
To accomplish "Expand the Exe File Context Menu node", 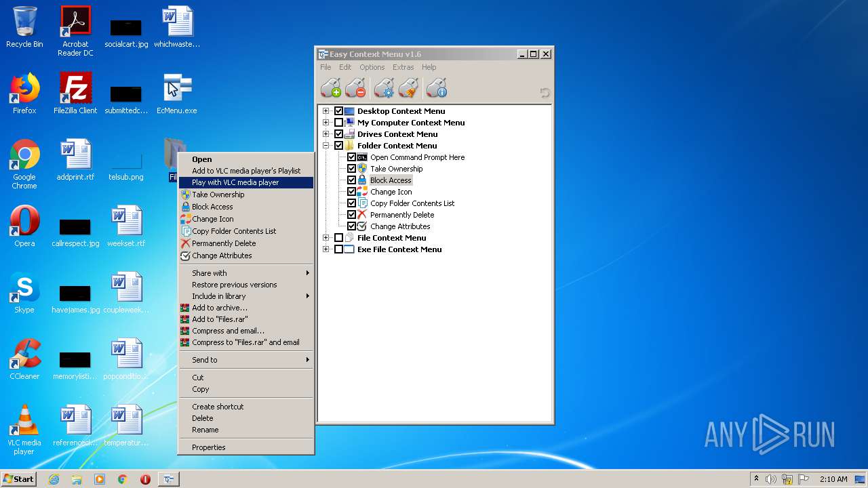I will point(326,249).
